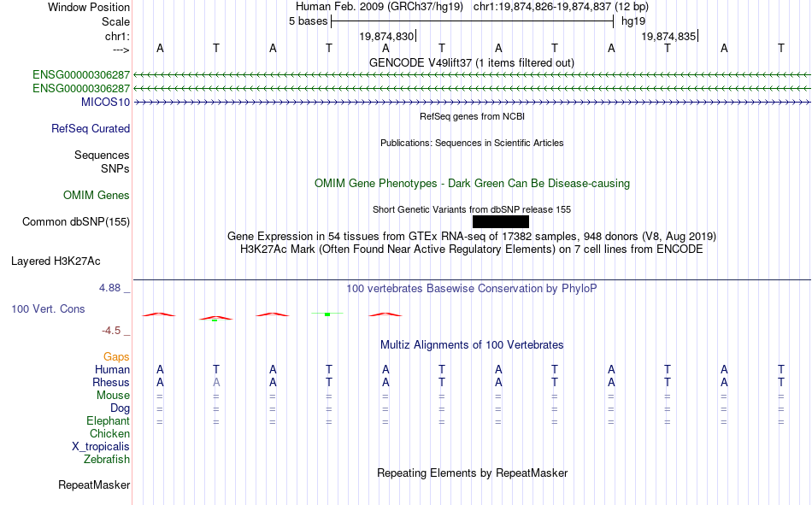The width and height of the screenshot is (812, 505).
Task: Click the RepeatMasker track label
Action: pos(94,484)
